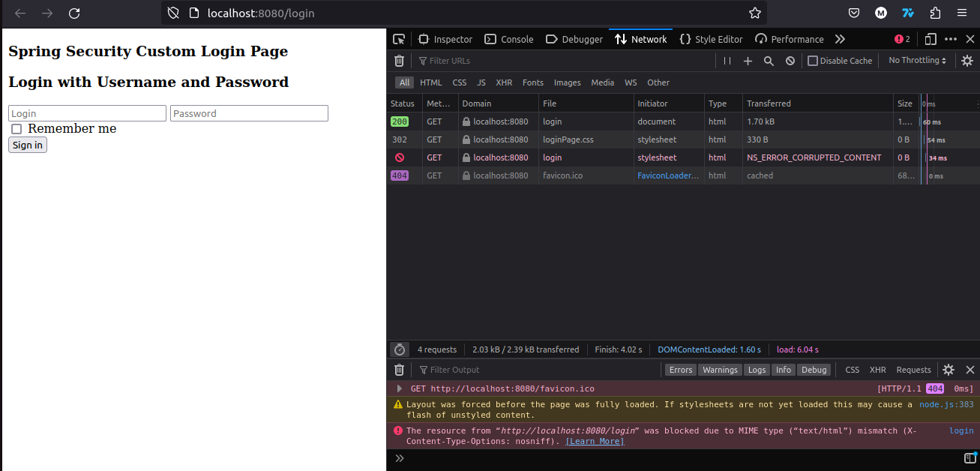Open the No Throttling dropdown
The height and width of the screenshot is (471, 980).
pos(917,61)
